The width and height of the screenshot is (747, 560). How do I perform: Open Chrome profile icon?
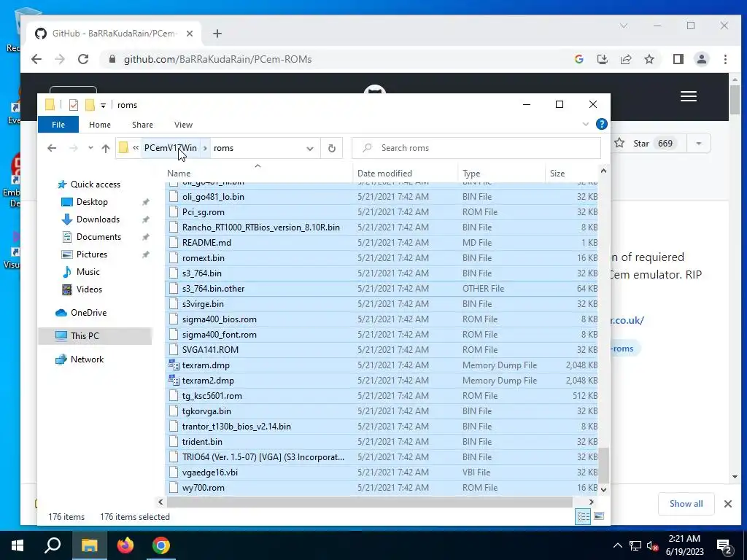tap(702, 59)
